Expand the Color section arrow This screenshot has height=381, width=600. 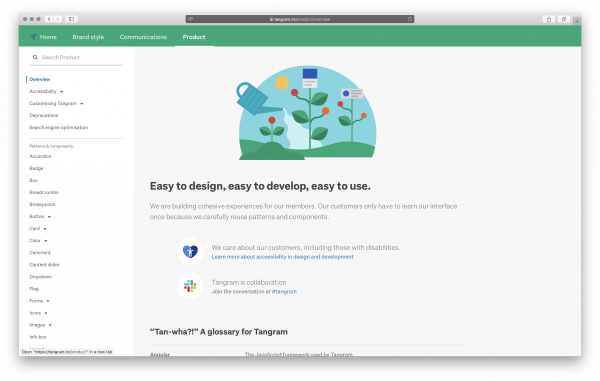click(x=46, y=241)
